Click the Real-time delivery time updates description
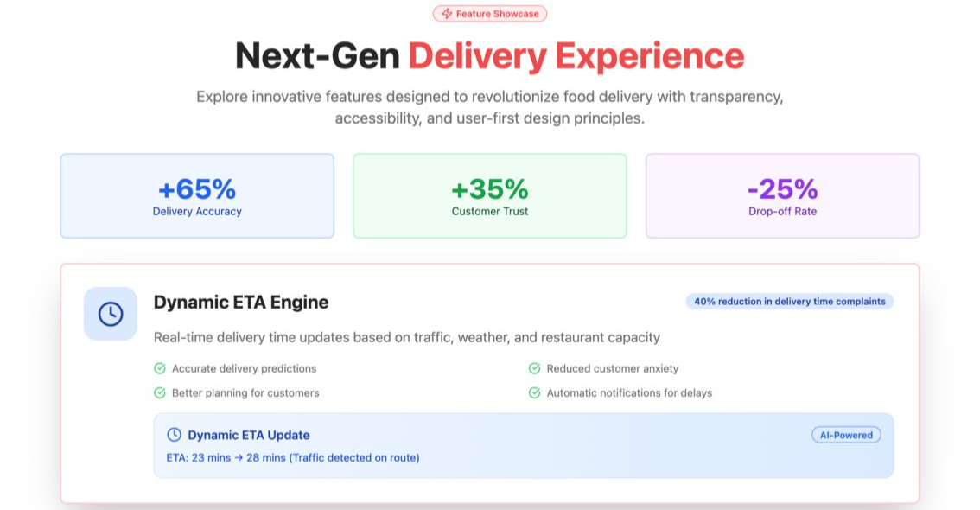980x510 pixels. tap(407, 337)
